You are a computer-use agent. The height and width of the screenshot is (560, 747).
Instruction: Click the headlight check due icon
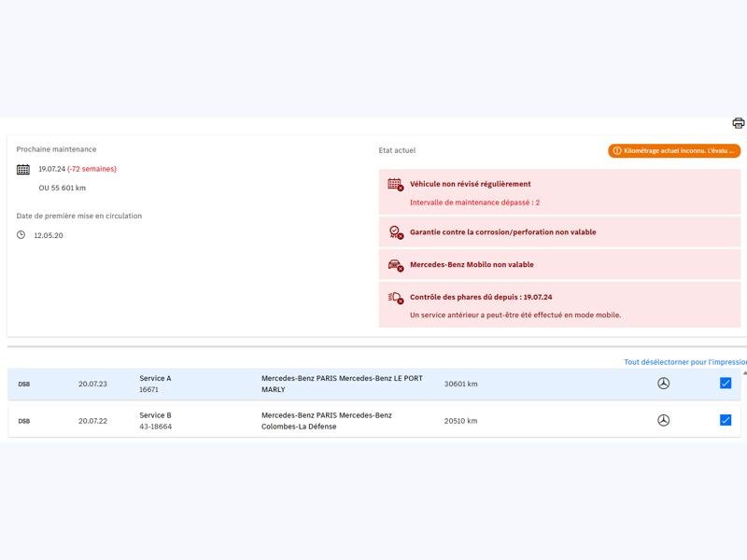[x=395, y=298]
